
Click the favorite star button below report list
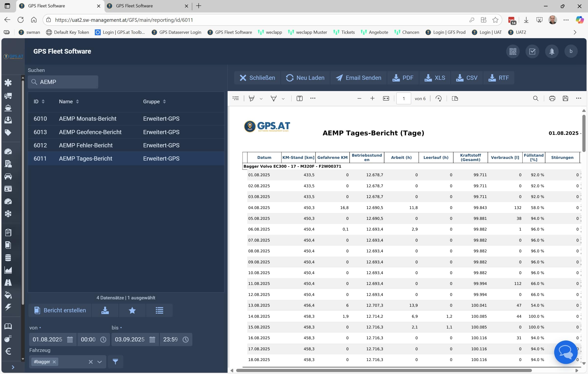tap(132, 310)
